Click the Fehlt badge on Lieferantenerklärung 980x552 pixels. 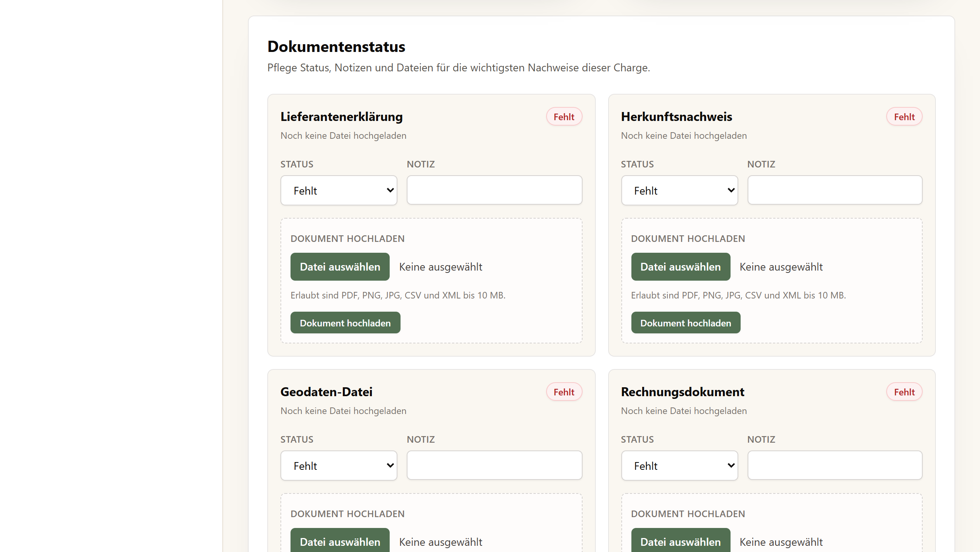click(x=564, y=117)
